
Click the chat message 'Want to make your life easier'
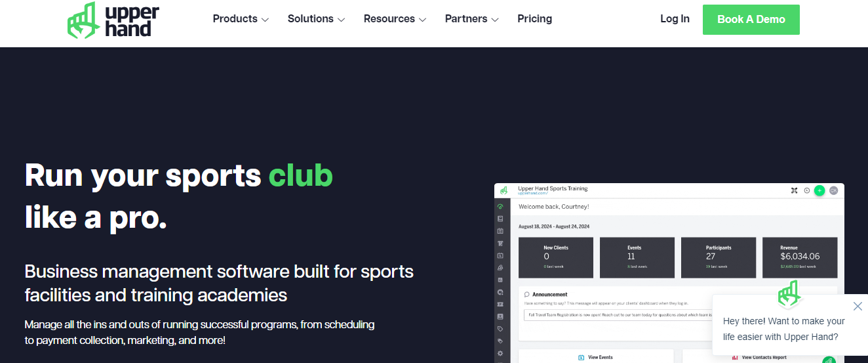tap(783, 329)
